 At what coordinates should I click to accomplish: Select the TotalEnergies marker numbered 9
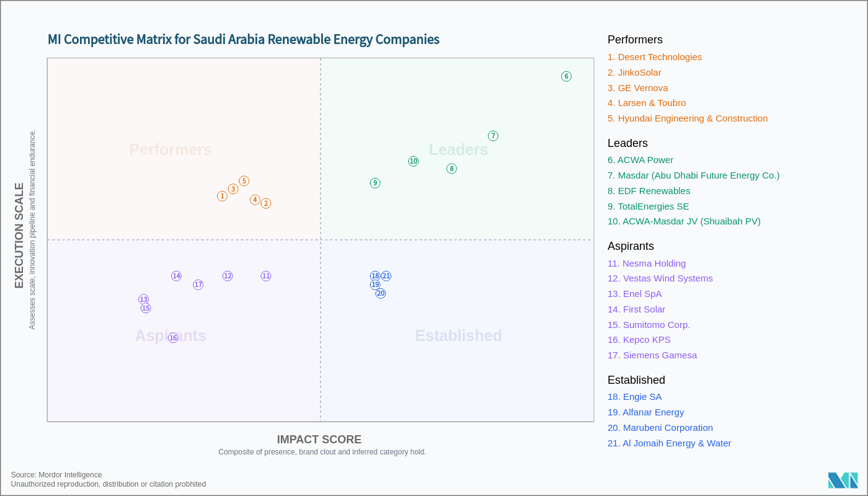coord(375,183)
